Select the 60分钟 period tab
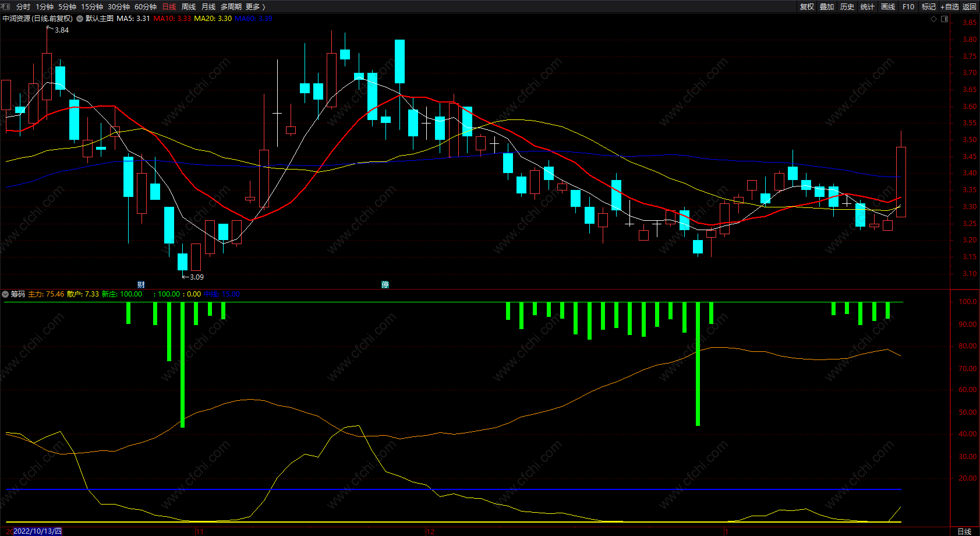The image size is (980, 536). [x=146, y=6]
